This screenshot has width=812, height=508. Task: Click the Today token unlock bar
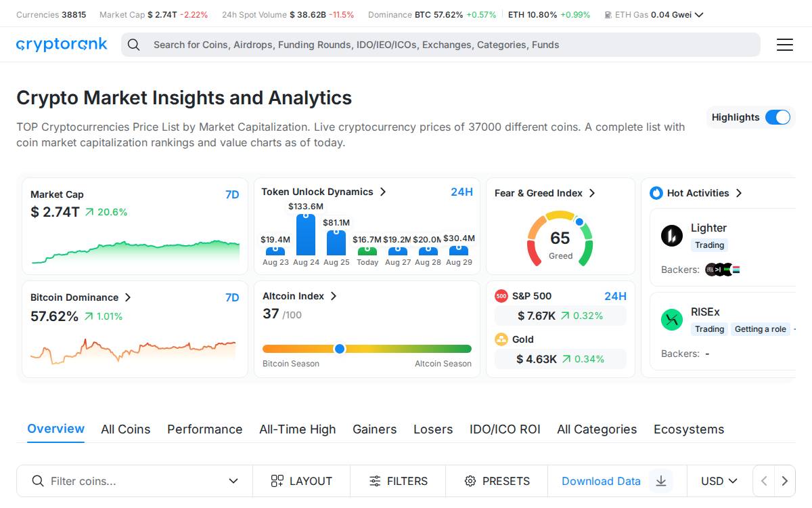click(x=367, y=251)
